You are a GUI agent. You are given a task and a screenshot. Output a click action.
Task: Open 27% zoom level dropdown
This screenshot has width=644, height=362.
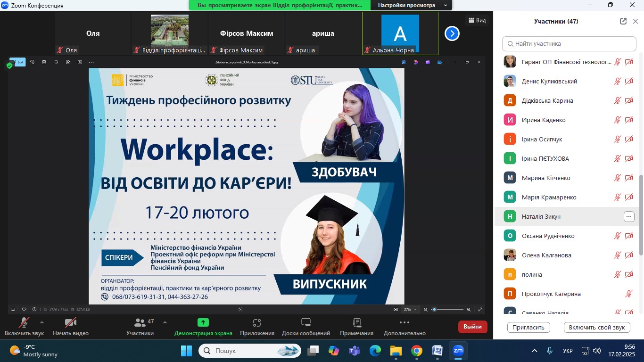tap(410, 310)
